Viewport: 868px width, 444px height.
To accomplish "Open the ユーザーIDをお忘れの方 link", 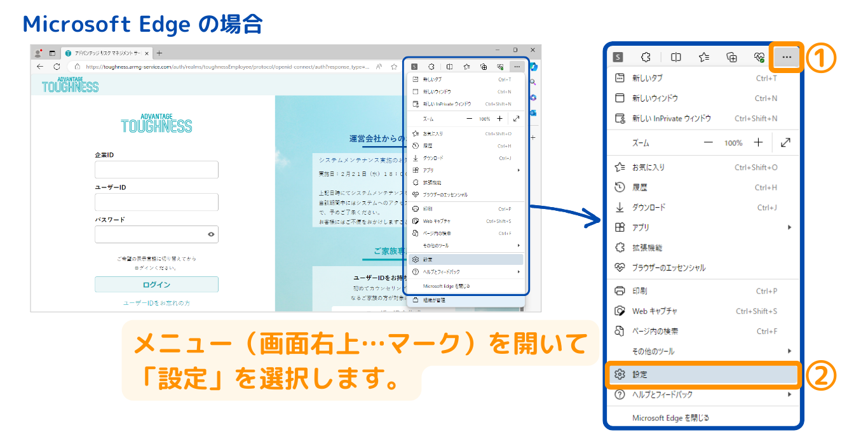I will [x=156, y=303].
